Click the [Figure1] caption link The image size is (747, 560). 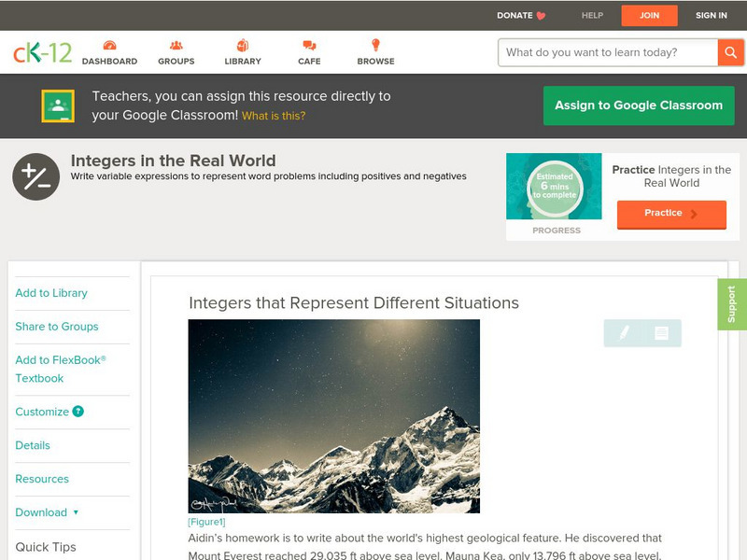point(206,522)
